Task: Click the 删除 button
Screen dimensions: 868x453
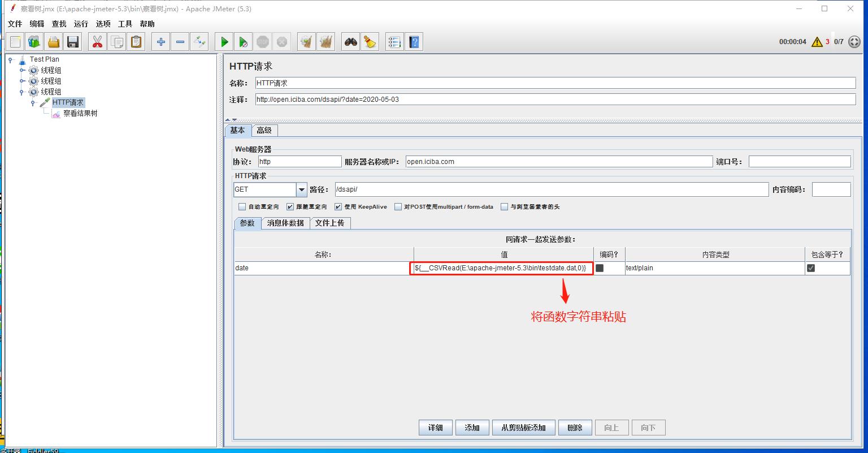Action: coord(575,428)
